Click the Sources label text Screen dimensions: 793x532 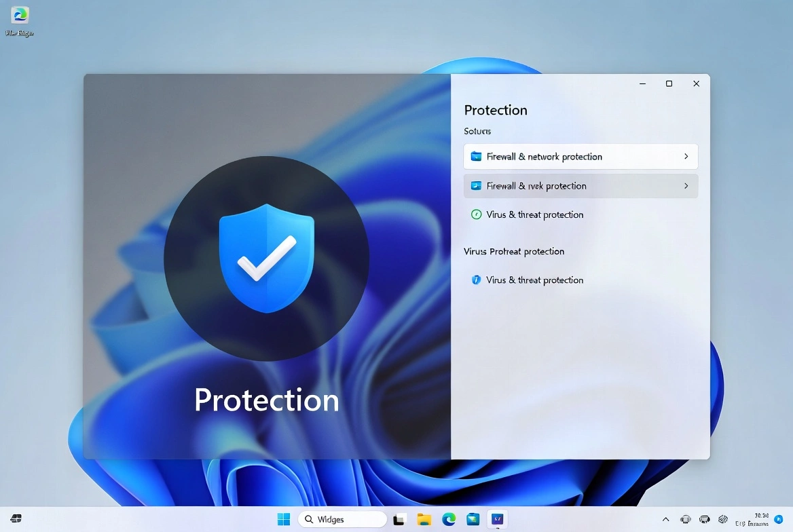click(x=477, y=131)
